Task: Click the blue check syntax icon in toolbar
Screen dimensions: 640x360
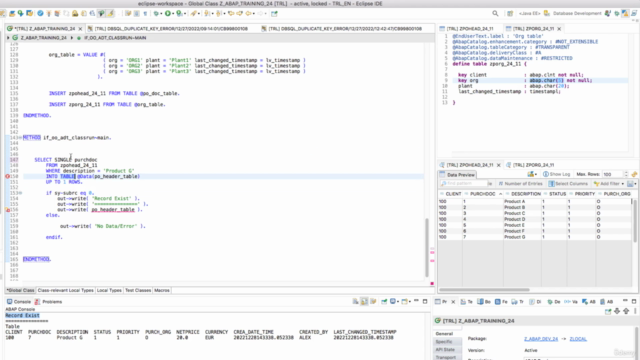Action: pos(40,13)
